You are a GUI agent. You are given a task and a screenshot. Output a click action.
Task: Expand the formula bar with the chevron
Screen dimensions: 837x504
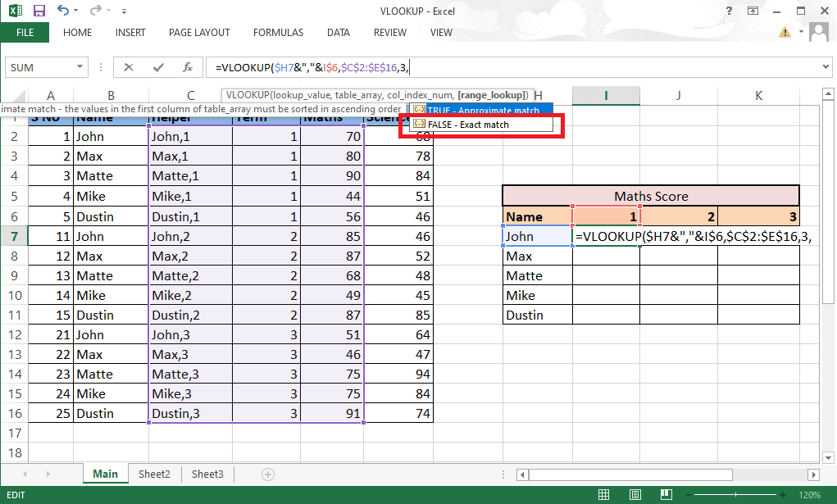pos(826,67)
